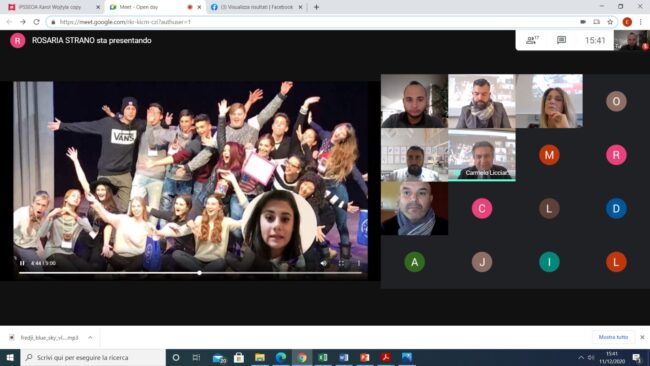Click the orange participant avatar M
The height and width of the screenshot is (366, 650).
[x=549, y=155]
